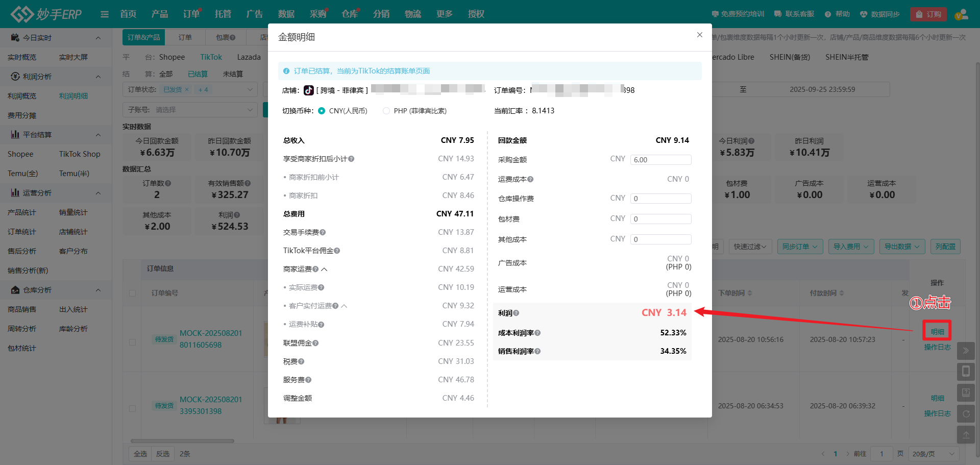Click the double-arrow expand icon in floating toolbar
The height and width of the screenshot is (465, 980).
966,351
